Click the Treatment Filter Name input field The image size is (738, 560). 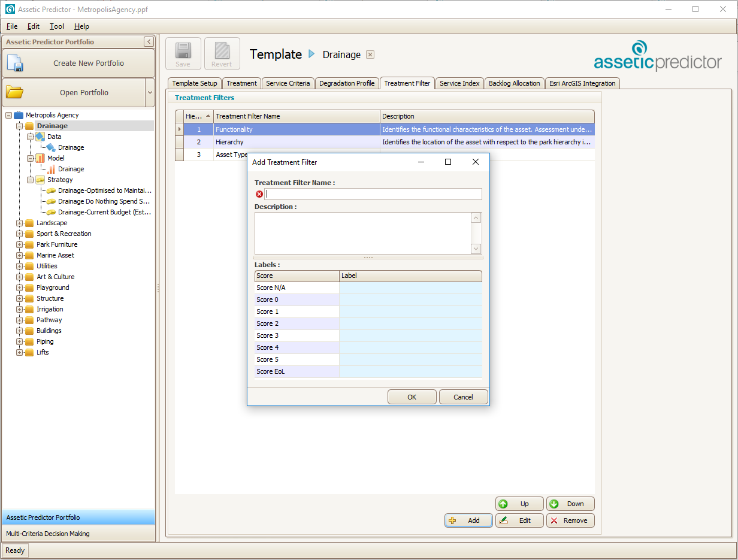tap(373, 194)
